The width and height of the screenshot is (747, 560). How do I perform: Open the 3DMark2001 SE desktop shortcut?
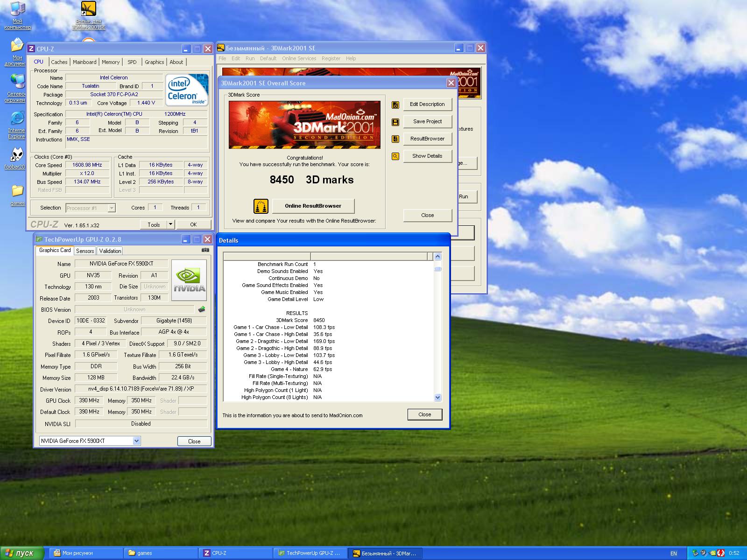(88, 15)
